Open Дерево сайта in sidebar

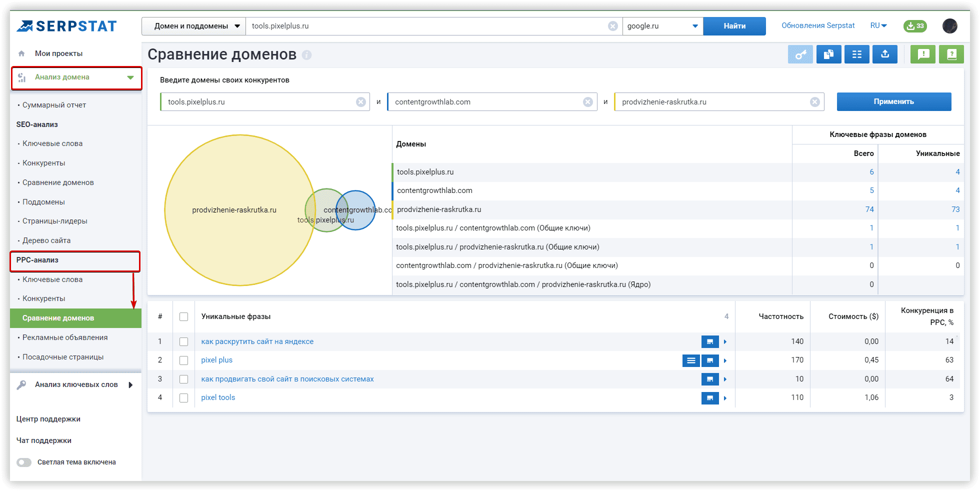pos(46,240)
